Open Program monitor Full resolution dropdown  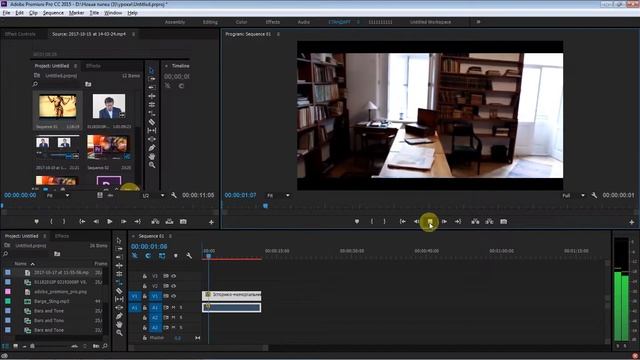573,196
